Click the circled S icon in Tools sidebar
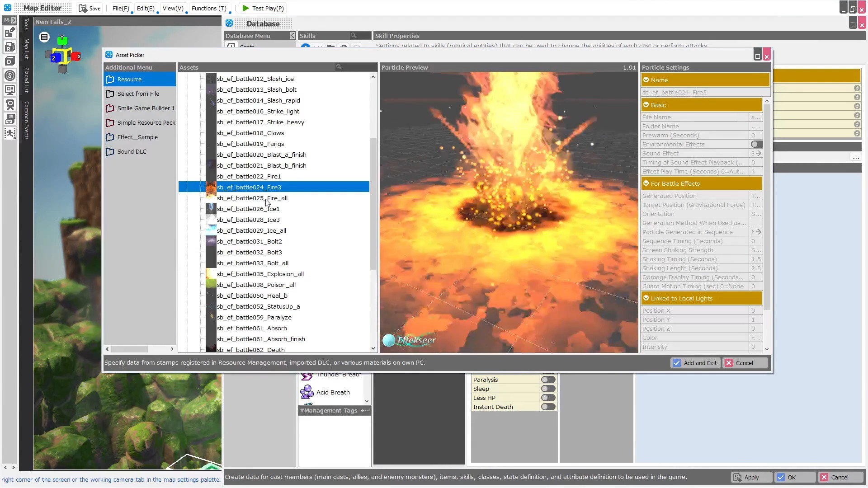The width and height of the screenshot is (868, 488). (x=10, y=76)
